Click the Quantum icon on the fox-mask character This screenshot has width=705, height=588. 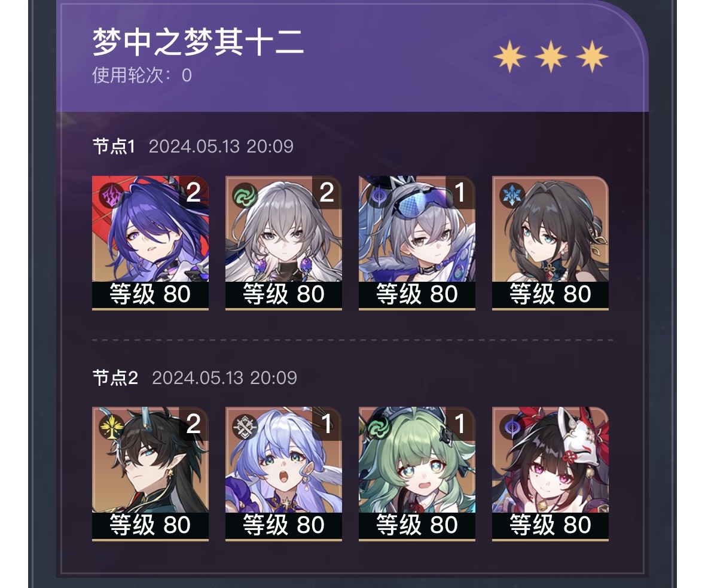pos(511,426)
